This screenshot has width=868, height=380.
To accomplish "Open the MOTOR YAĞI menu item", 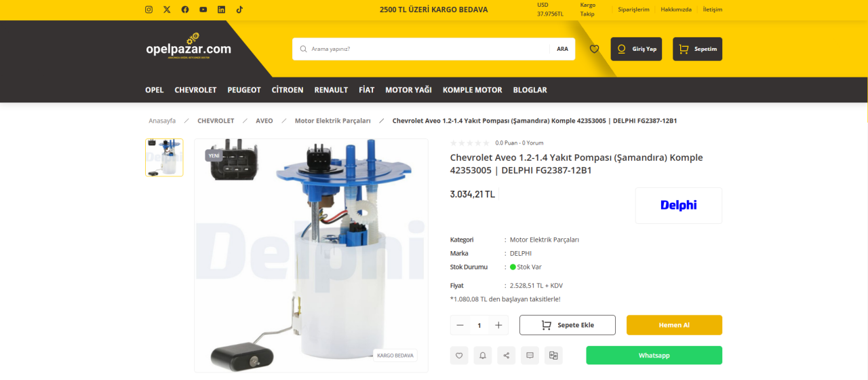I will (x=408, y=90).
